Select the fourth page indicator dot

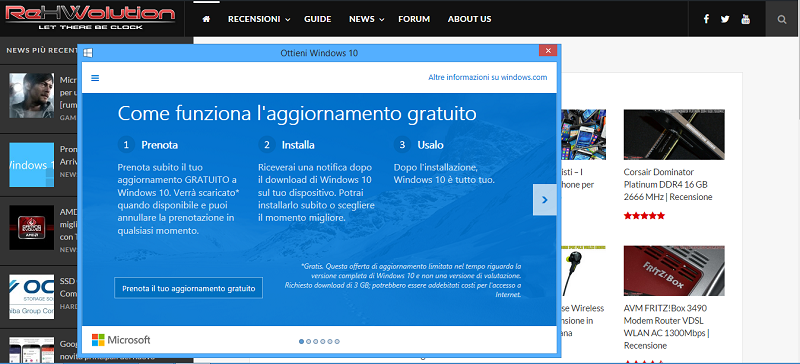[x=323, y=342]
